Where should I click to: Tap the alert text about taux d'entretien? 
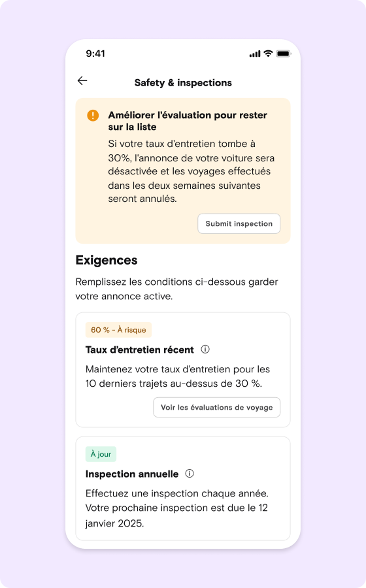191,171
